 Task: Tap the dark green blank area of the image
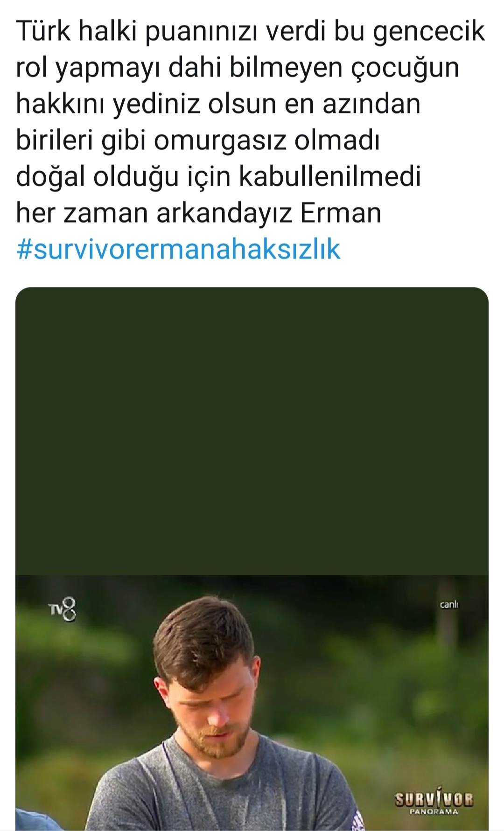pos(252,431)
